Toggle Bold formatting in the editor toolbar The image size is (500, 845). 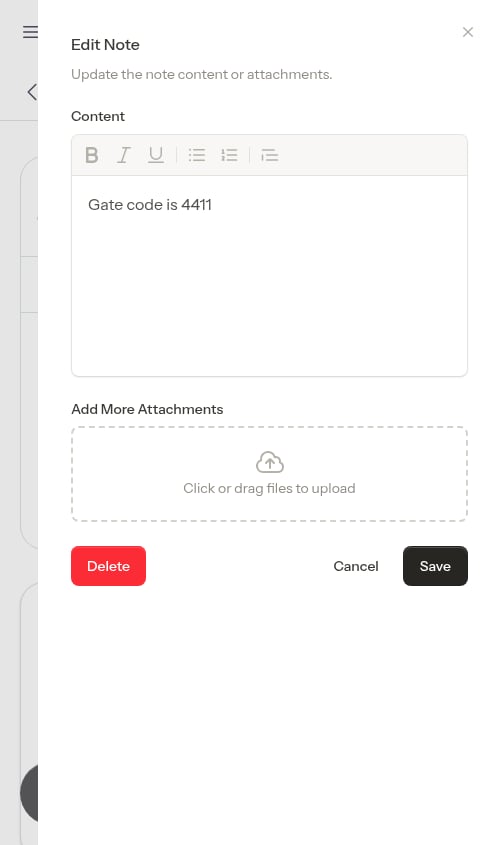[x=92, y=155]
